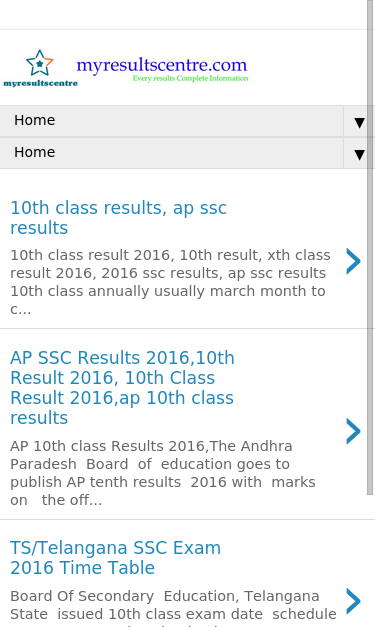This screenshot has height=627, width=375.
Task: Click the arrow on second Home selector
Action: click(x=359, y=155)
